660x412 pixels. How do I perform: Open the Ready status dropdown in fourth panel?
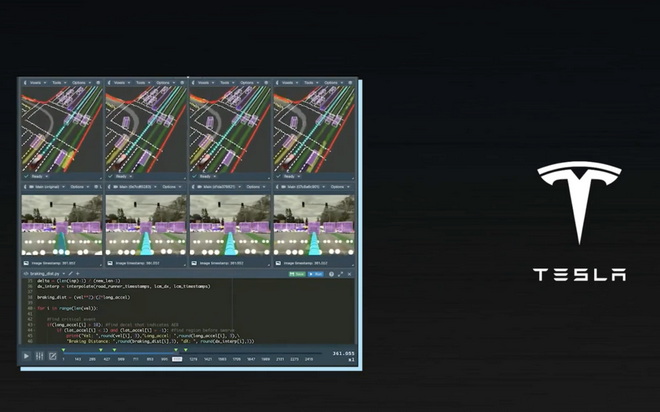(292, 176)
